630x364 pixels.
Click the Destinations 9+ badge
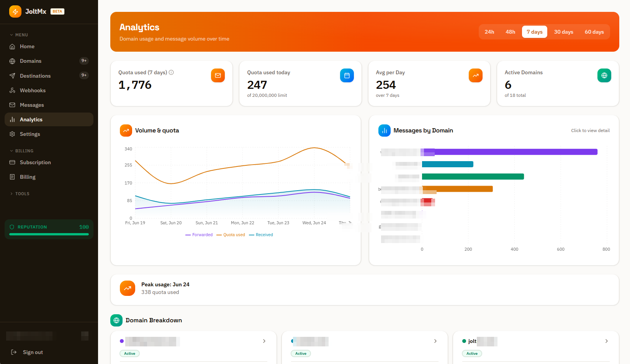(x=84, y=75)
